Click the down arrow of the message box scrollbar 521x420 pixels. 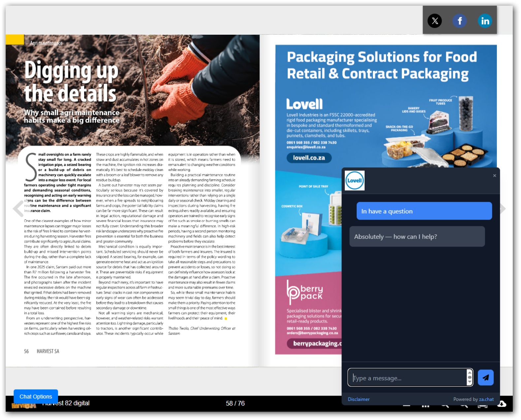click(x=470, y=383)
